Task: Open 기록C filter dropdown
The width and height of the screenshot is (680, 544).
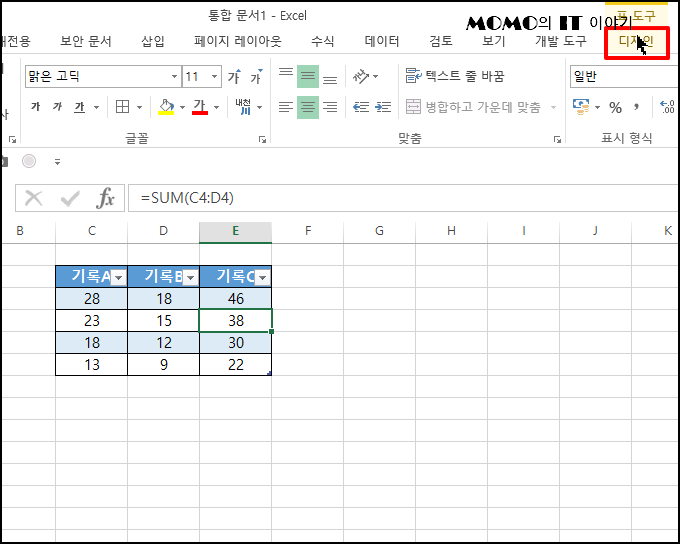Action: (x=262, y=277)
